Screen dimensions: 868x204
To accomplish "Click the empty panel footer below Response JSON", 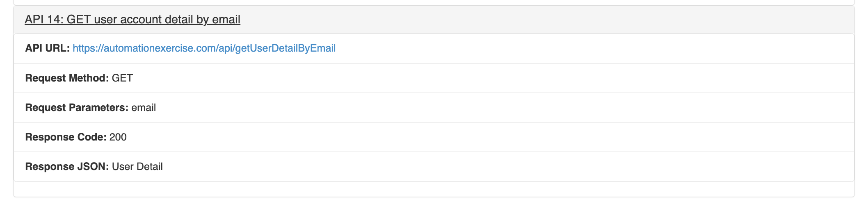I will click(434, 189).
